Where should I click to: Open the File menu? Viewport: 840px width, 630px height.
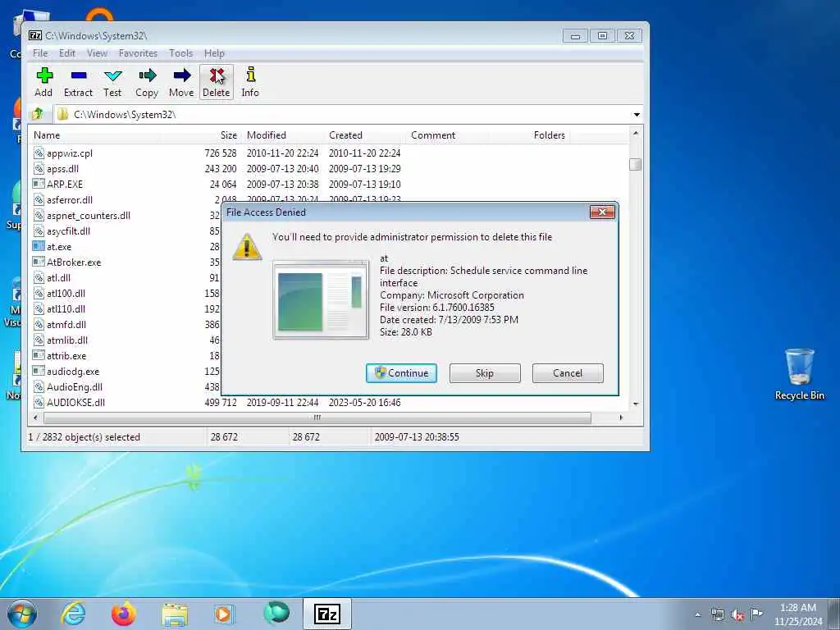tap(40, 53)
